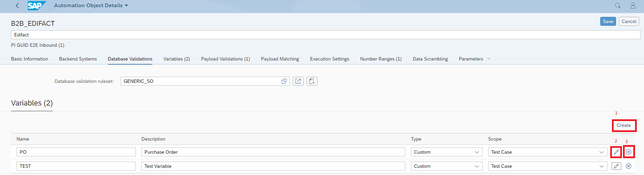
Task: Expand the Parameters tab overflow chevron
Action: pyautogui.click(x=489, y=59)
